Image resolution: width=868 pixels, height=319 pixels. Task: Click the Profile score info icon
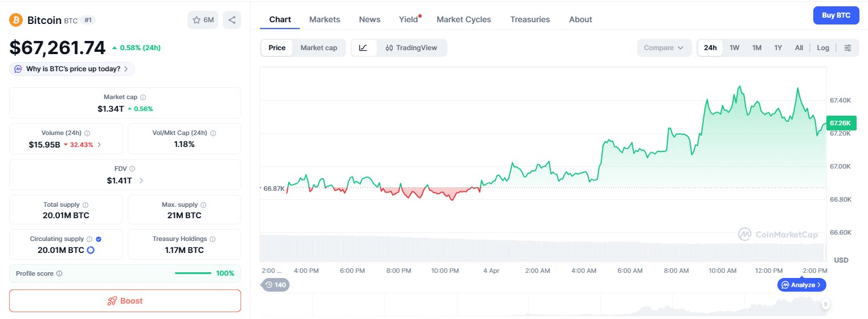59,273
